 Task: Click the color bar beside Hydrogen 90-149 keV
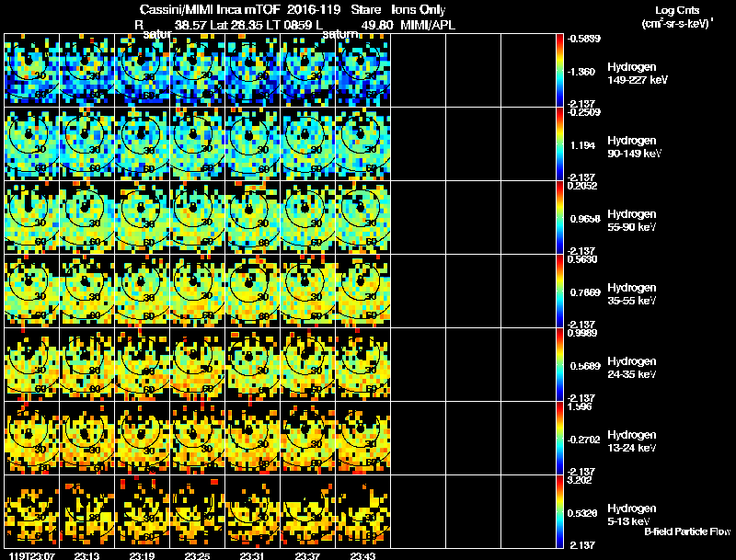559,144
